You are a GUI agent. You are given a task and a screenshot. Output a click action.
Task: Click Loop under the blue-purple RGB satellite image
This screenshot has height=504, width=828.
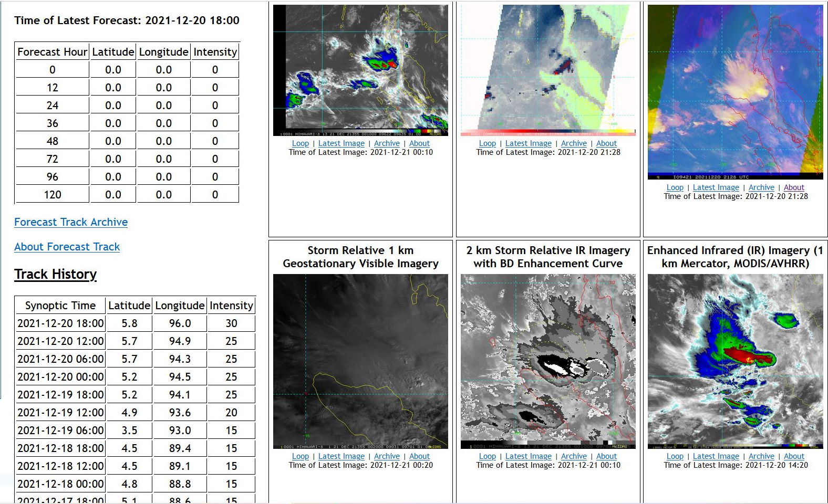pyautogui.click(x=675, y=187)
